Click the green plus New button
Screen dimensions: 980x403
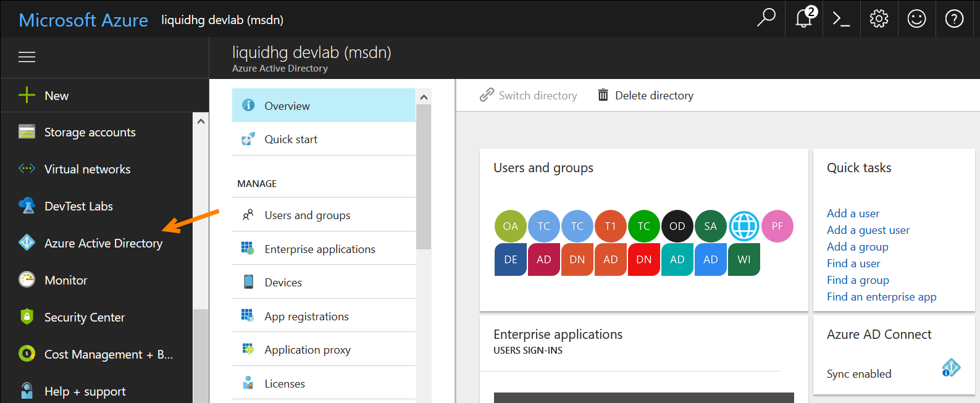coord(27,95)
